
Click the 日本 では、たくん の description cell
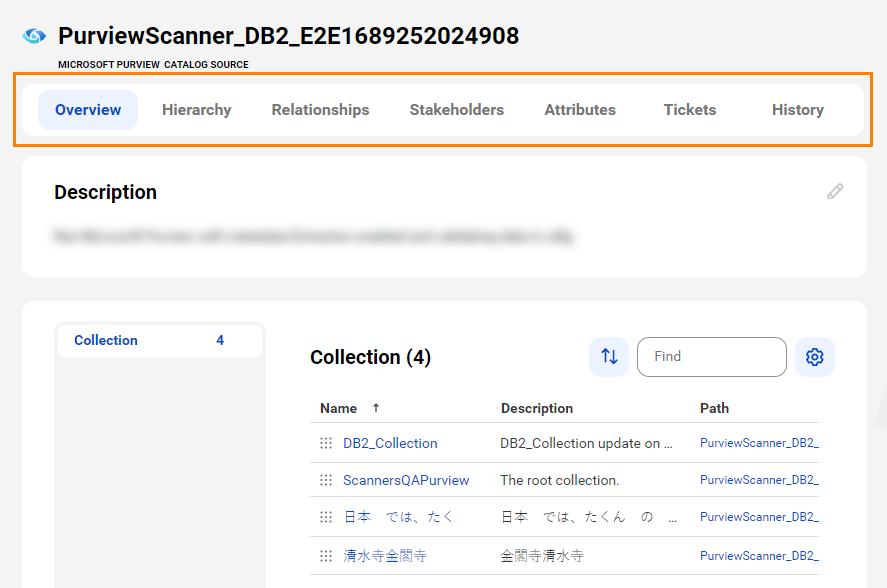click(x=588, y=517)
